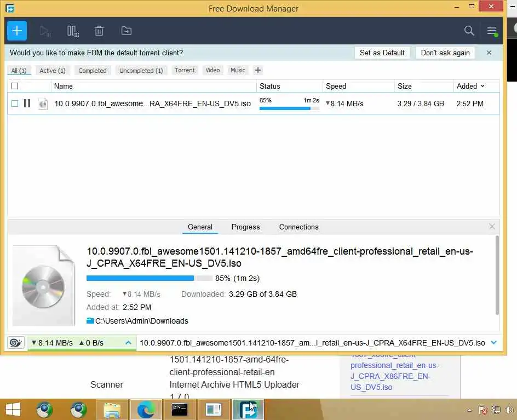This screenshot has width=517, height=420.
Task: Click the Free Download Manager taskbar icon
Action: coord(248,410)
